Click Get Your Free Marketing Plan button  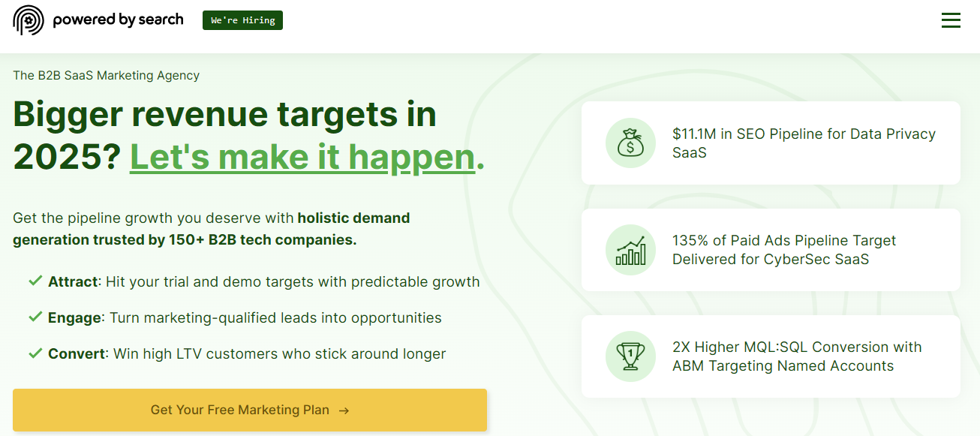[x=250, y=410]
